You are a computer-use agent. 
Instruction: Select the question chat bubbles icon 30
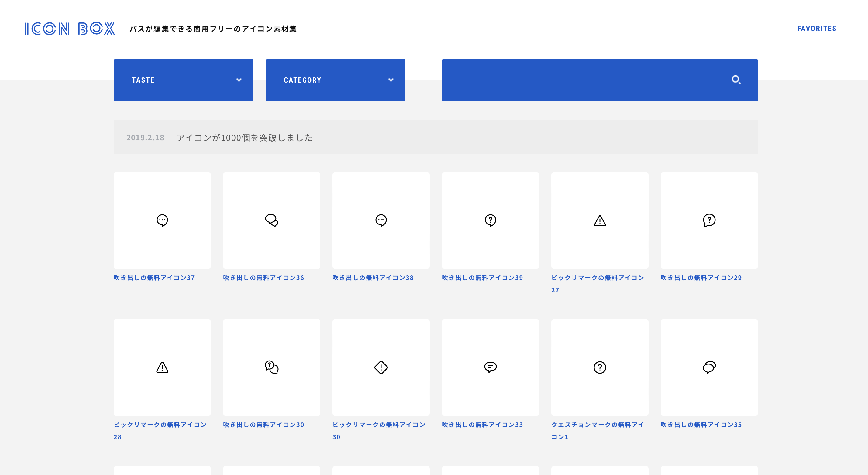point(272,367)
